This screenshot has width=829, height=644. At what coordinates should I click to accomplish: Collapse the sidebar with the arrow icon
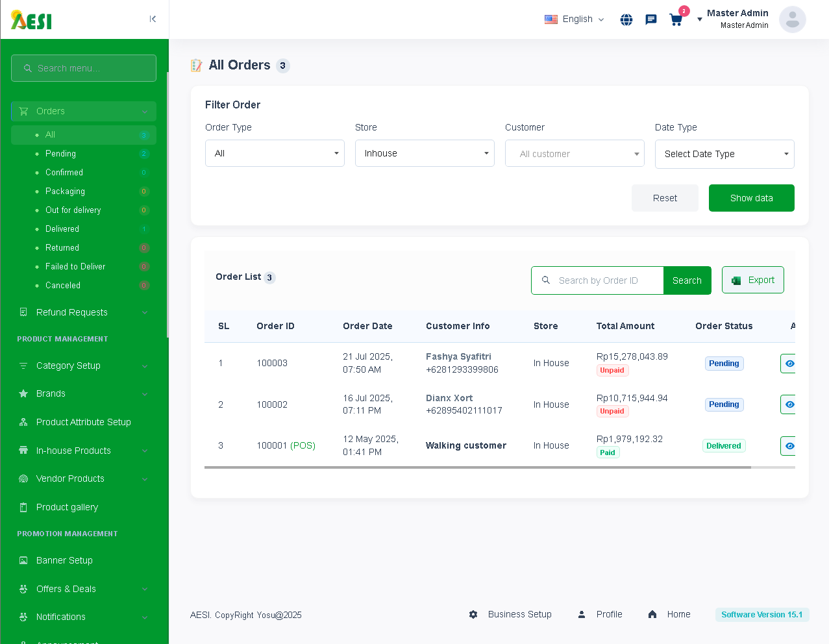[153, 19]
